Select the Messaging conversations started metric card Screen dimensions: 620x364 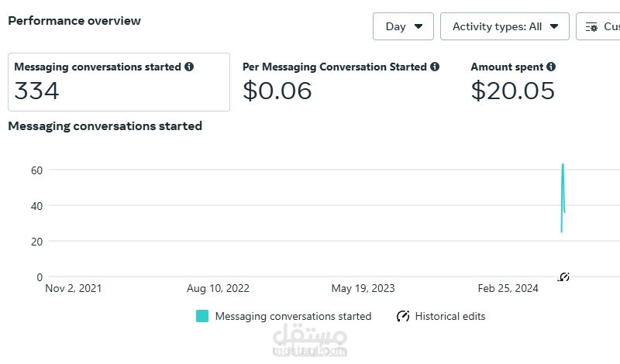tap(119, 82)
